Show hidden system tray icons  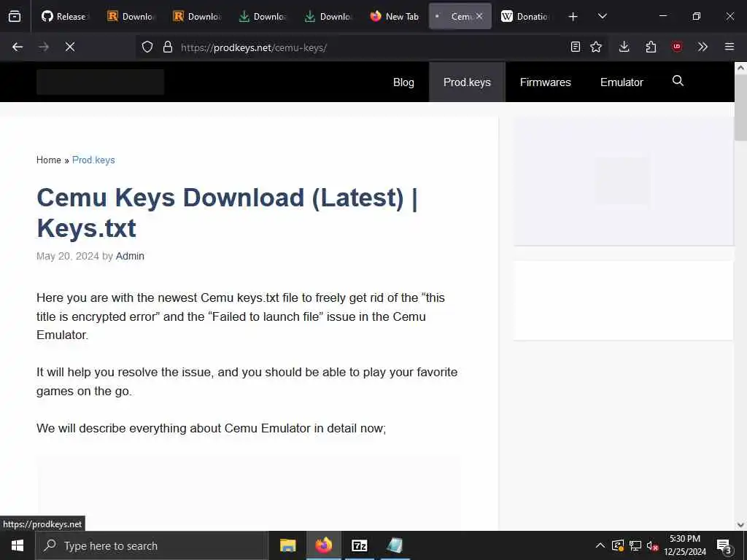click(x=600, y=545)
